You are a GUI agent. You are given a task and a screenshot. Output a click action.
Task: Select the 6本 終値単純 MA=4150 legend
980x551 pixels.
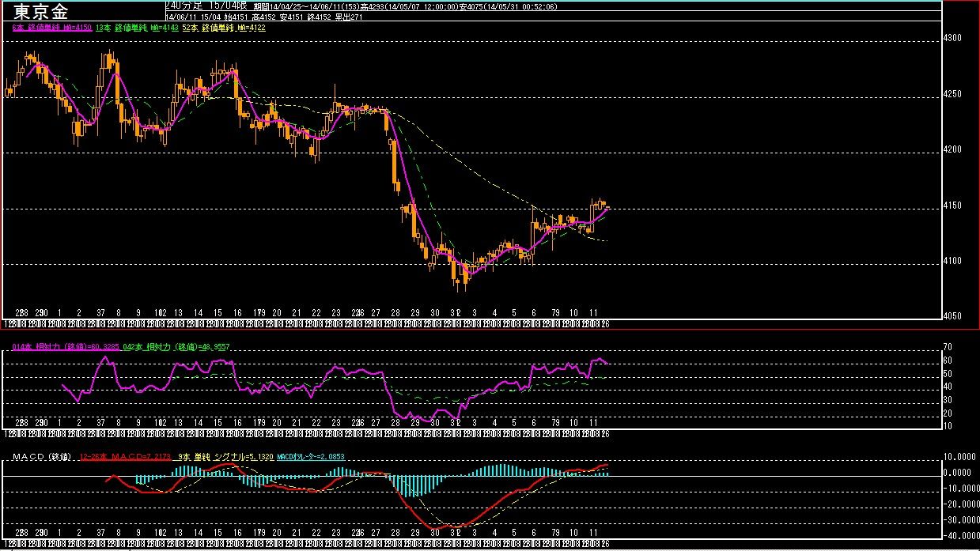53,28
